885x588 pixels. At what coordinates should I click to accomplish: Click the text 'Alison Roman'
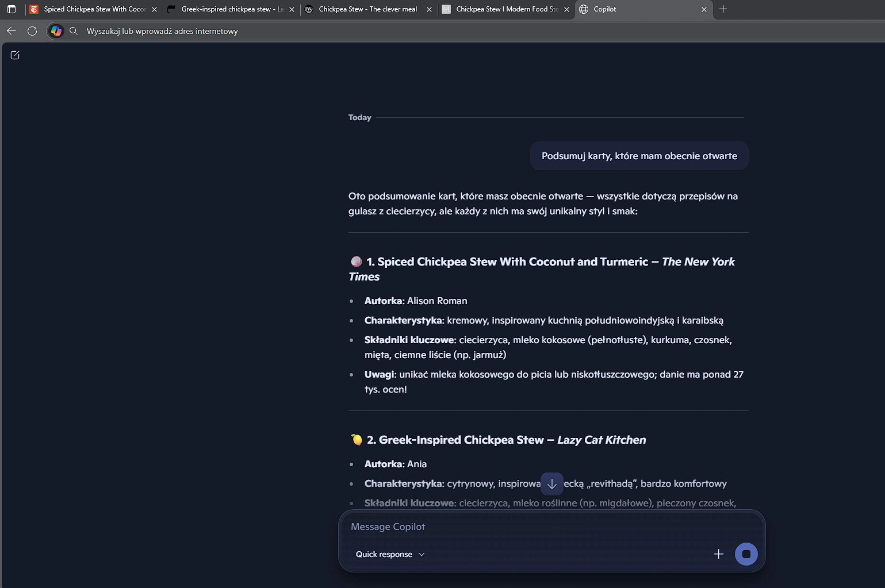coord(437,301)
